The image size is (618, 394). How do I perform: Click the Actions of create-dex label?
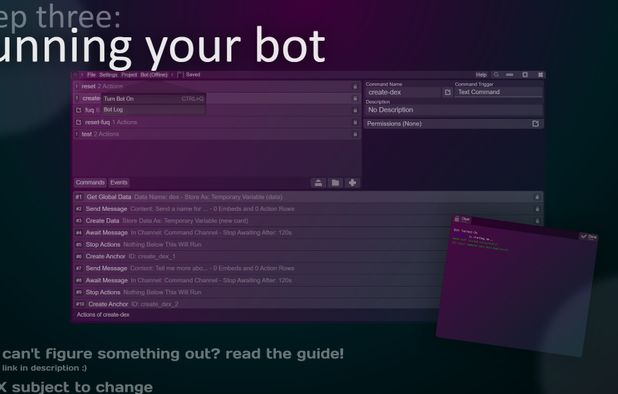(103, 315)
